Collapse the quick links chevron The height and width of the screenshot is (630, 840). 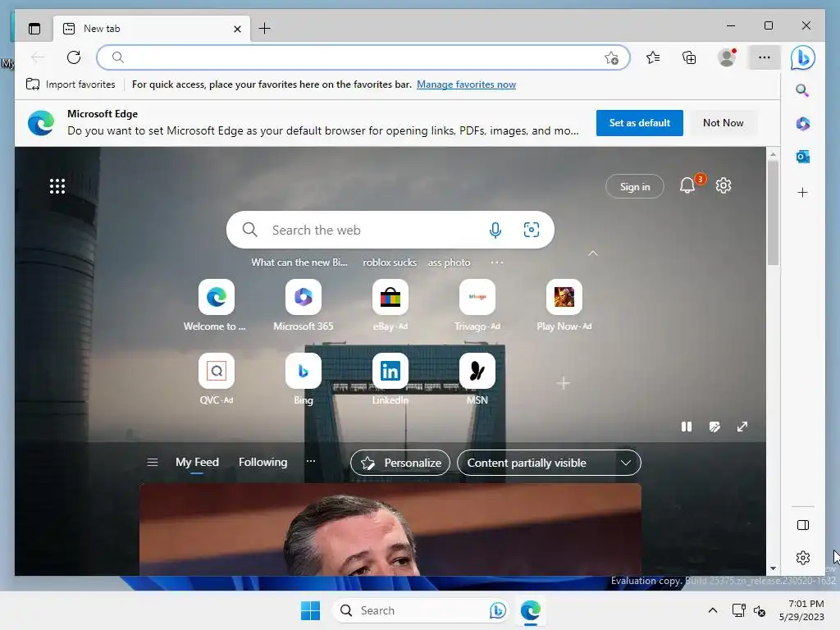pos(593,253)
